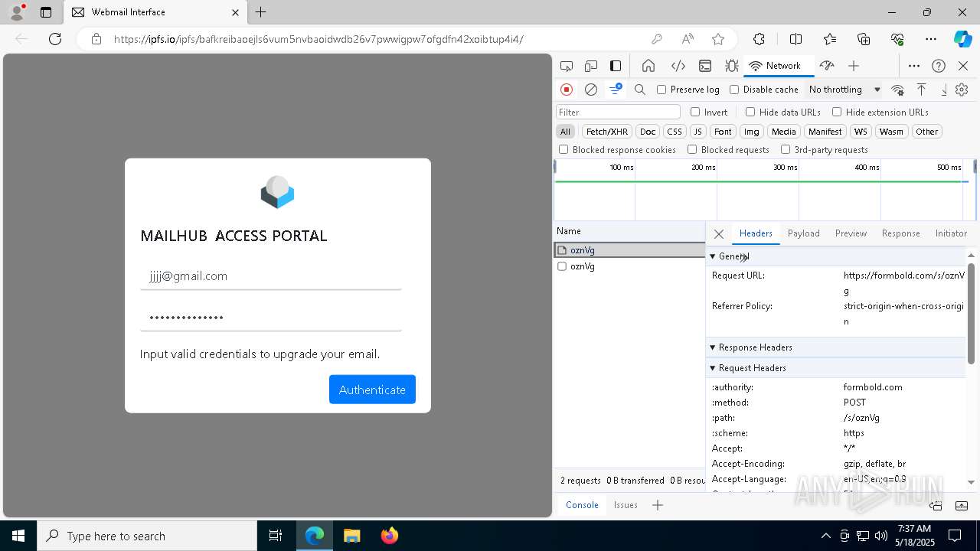Refresh the browser page
980x551 pixels.
point(55,39)
